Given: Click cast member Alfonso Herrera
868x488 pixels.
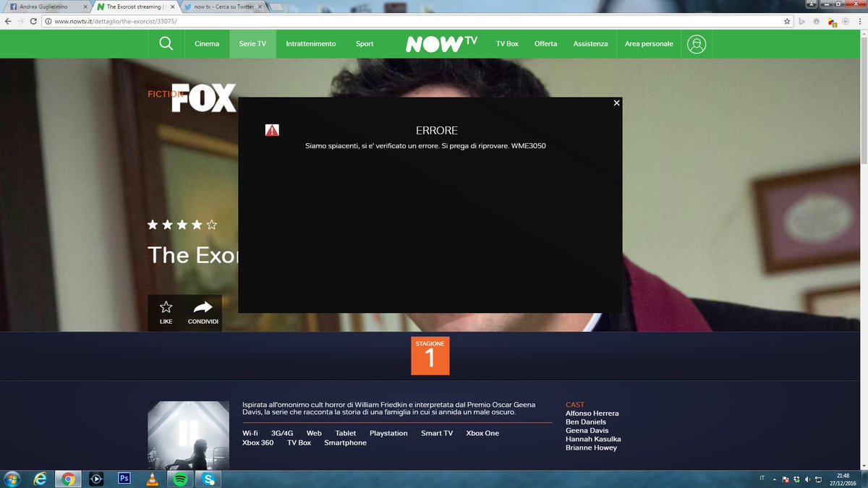Looking at the screenshot, I should click(592, 414).
